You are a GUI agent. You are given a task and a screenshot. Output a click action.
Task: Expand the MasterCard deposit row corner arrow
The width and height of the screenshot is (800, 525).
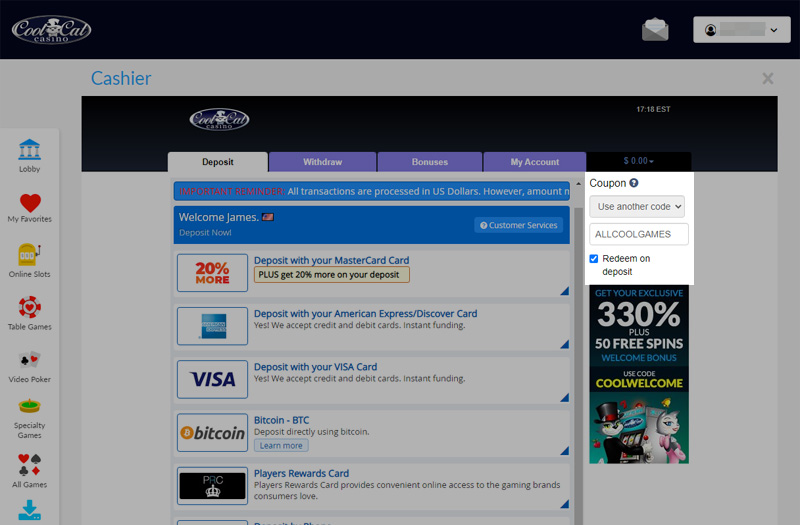click(x=564, y=291)
